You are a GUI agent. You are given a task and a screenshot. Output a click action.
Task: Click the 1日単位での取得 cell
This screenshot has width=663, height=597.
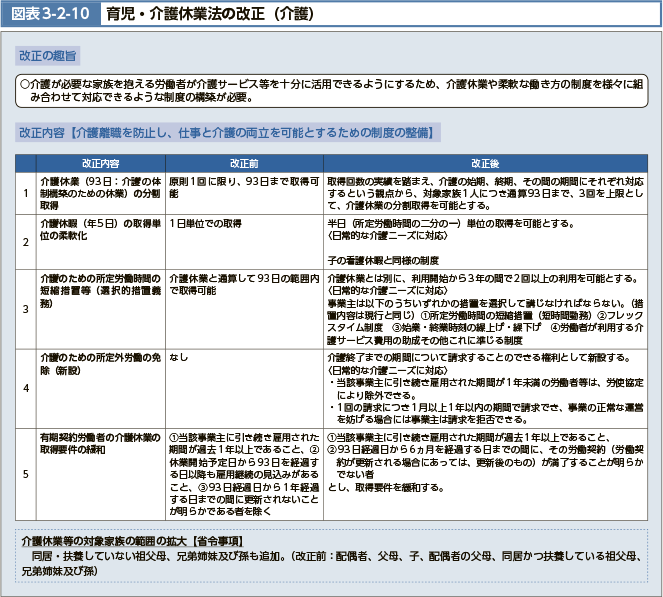click(x=205, y=223)
